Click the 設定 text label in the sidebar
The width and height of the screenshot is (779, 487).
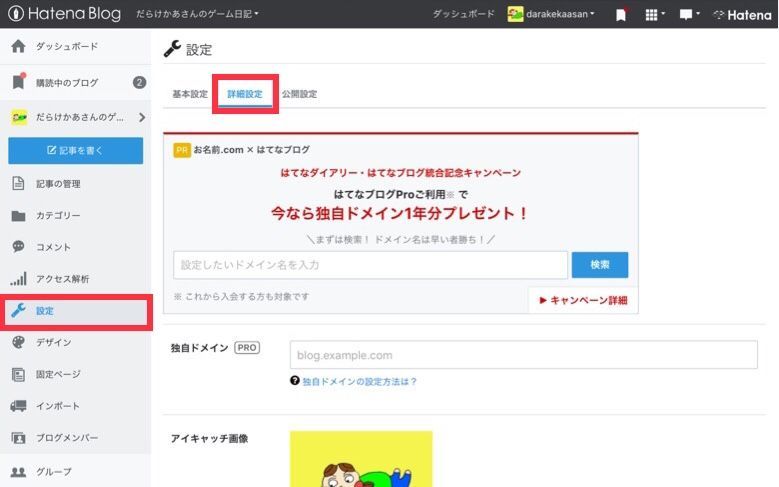tap(44, 311)
